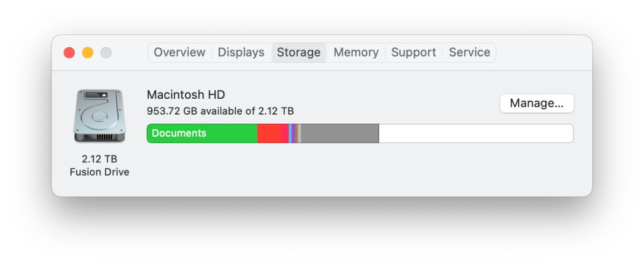Click the Fusion Drive label

[x=99, y=172]
